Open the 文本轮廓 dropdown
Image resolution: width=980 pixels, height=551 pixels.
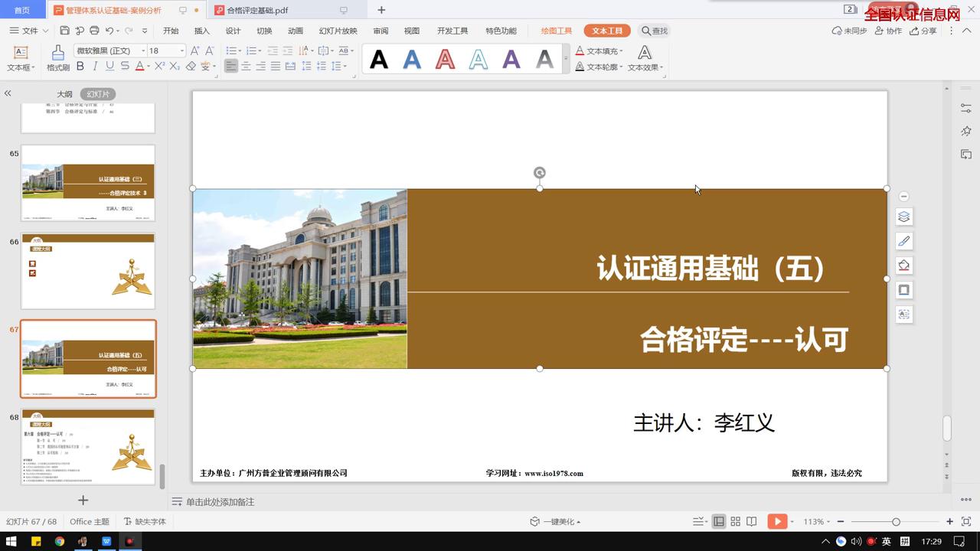[x=599, y=67]
